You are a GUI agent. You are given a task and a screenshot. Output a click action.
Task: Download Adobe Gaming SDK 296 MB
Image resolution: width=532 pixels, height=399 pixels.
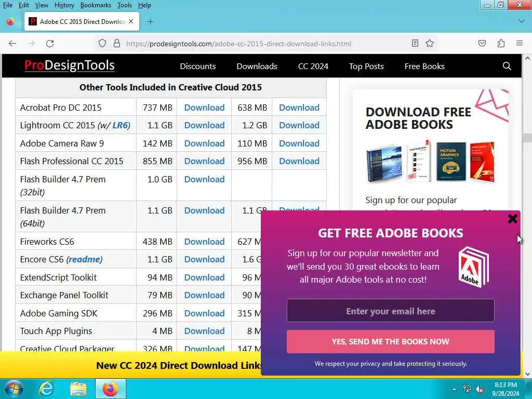(204, 313)
